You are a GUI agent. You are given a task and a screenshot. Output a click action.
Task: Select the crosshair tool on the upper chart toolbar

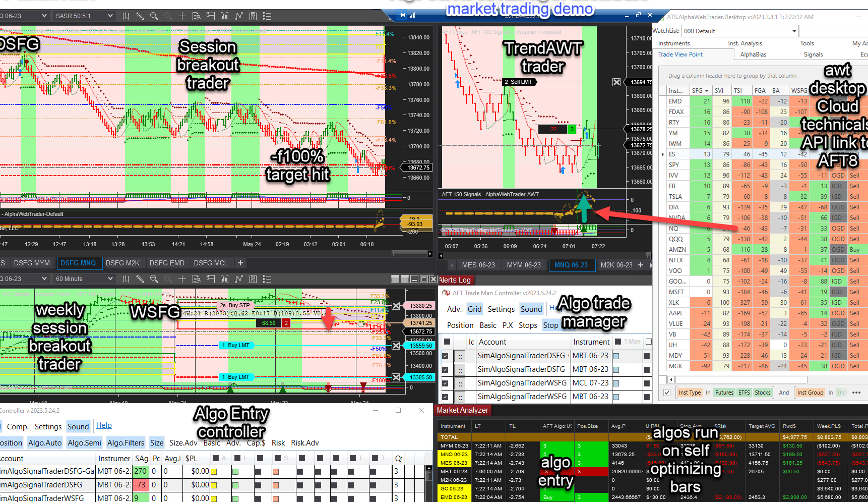pyautogui.click(x=182, y=16)
